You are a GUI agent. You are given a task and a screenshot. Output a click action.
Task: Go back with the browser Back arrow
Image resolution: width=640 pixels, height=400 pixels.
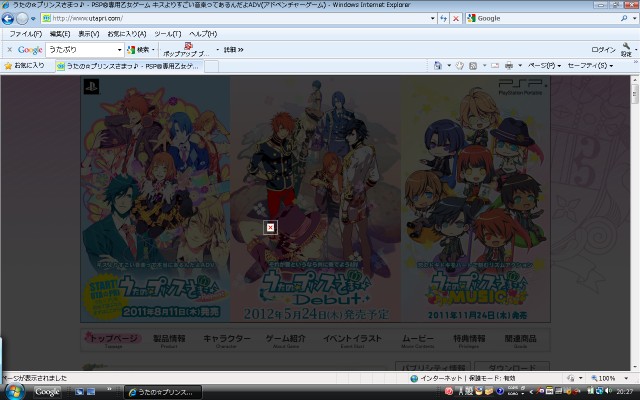(x=8, y=18)
